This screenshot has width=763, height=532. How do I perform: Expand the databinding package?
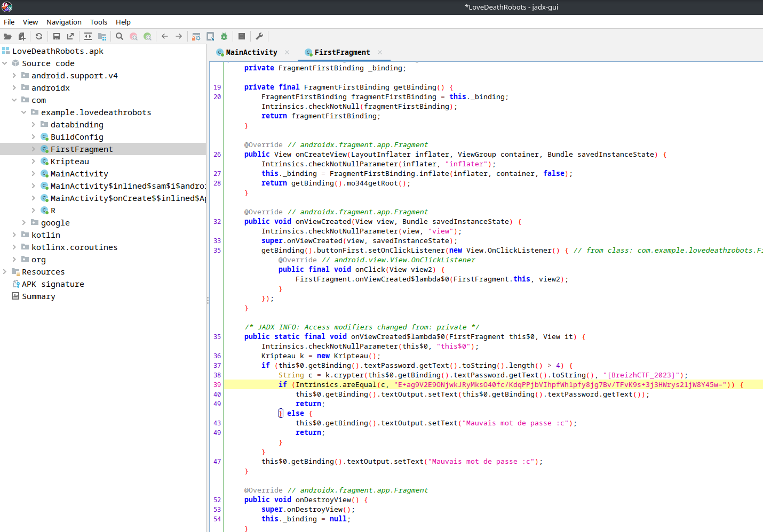pos(33,125)
